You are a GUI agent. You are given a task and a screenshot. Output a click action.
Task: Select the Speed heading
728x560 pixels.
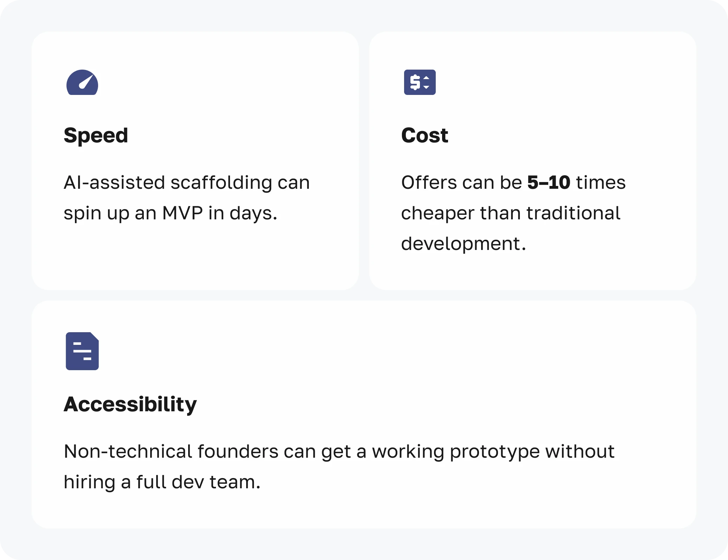pos(96,135)
